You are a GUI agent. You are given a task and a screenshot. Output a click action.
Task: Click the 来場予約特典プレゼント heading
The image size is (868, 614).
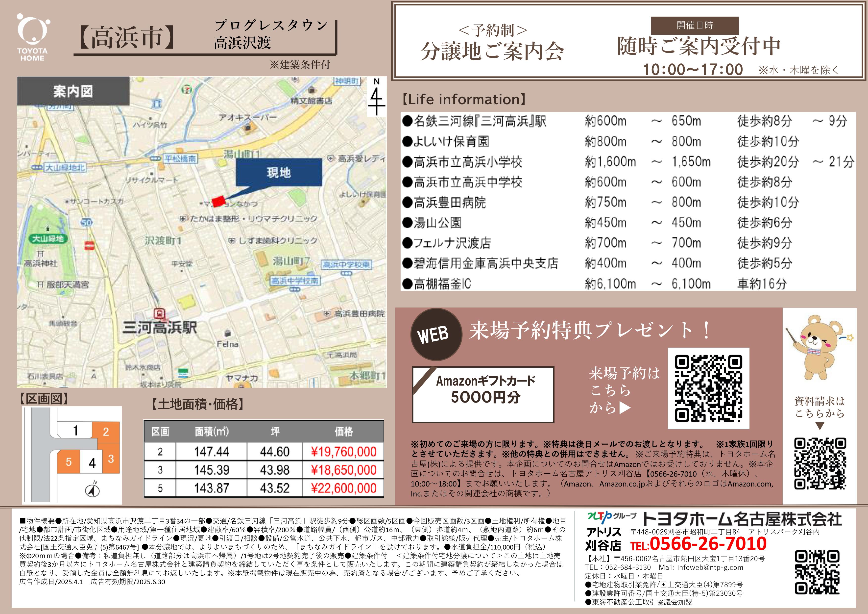click(590, 330)
